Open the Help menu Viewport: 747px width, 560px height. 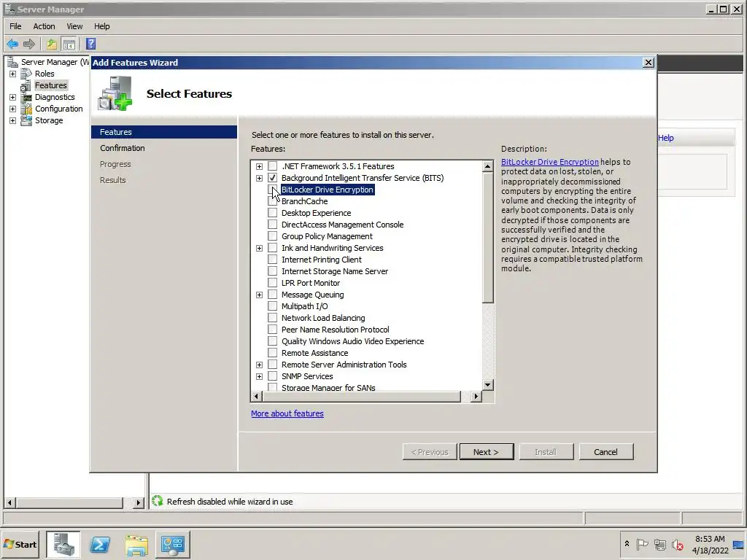(x=101, y=26)
